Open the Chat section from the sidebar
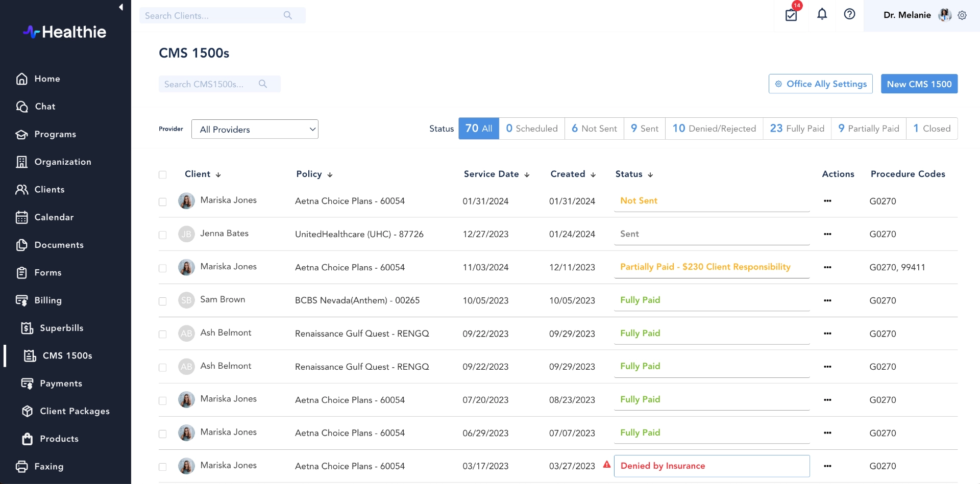This screenshot has width=980, height=484. point(44,107)
